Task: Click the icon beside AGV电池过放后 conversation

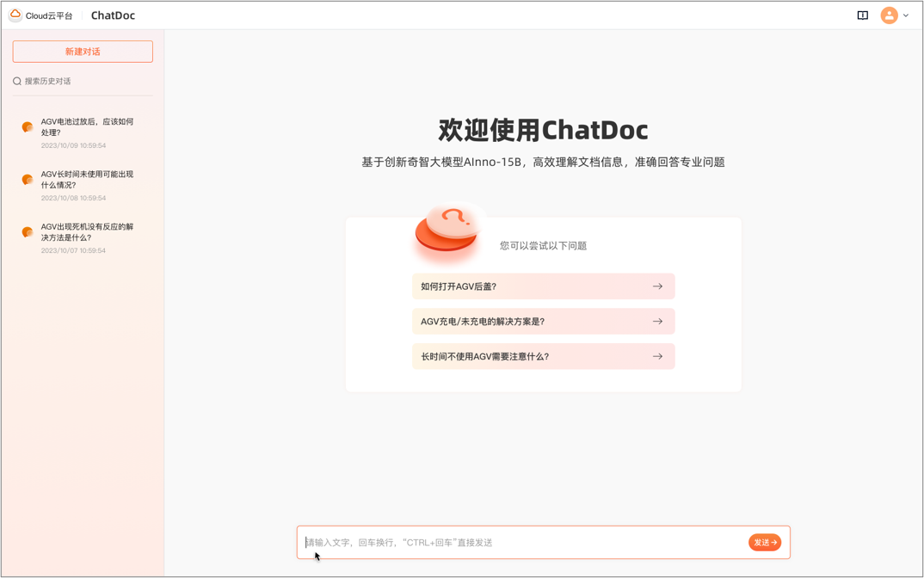Action: pyautogui.click(x=28, y=127)
